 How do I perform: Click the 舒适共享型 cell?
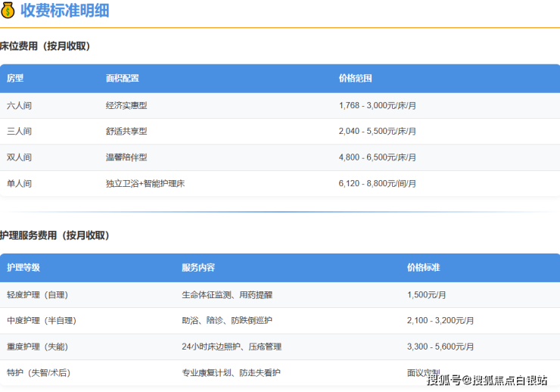tap(126, 132)
